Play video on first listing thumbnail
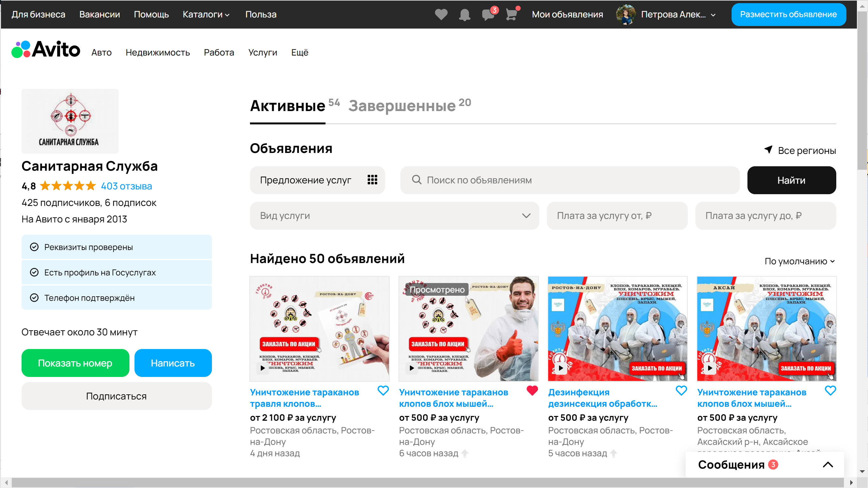 pos(262,368)
